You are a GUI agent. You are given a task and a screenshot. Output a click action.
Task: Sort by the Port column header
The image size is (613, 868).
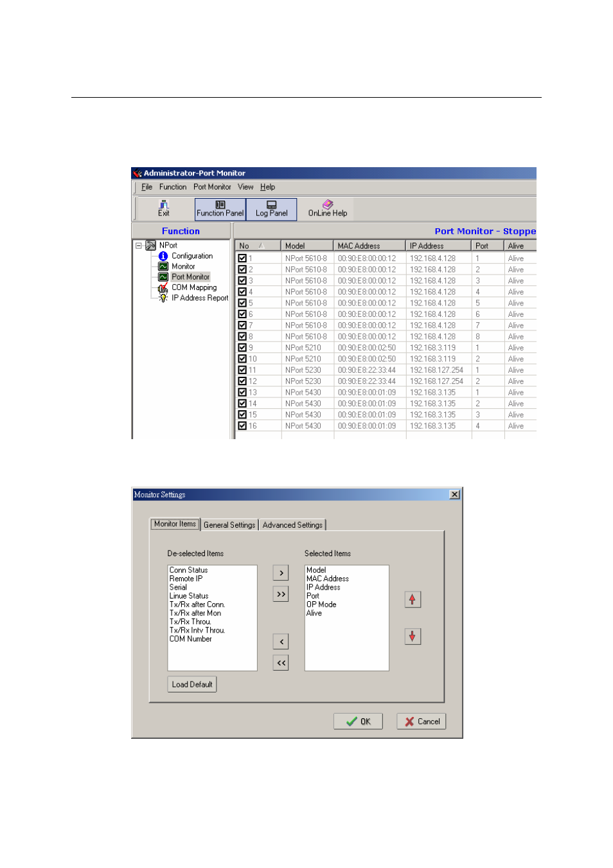pyautogui.click(x=487, y=246)
